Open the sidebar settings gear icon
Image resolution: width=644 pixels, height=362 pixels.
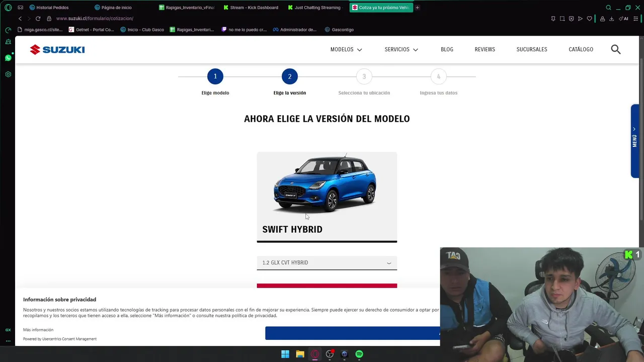[8, 74]
